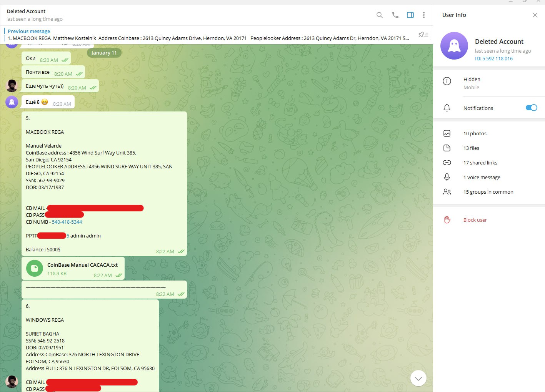This screenshot has width=545, height=392.
Task: Select the "Почти все" message bubble
Action: [53, 73]
